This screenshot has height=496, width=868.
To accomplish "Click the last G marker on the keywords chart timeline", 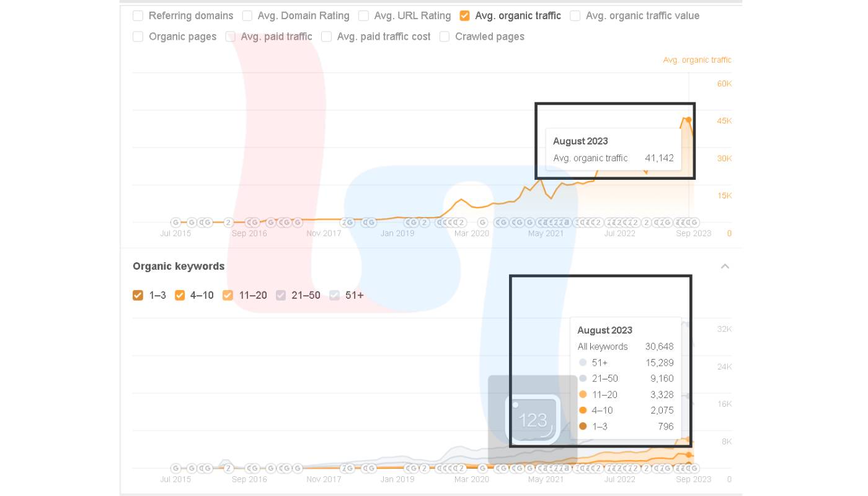I will (x=694, y=468).
